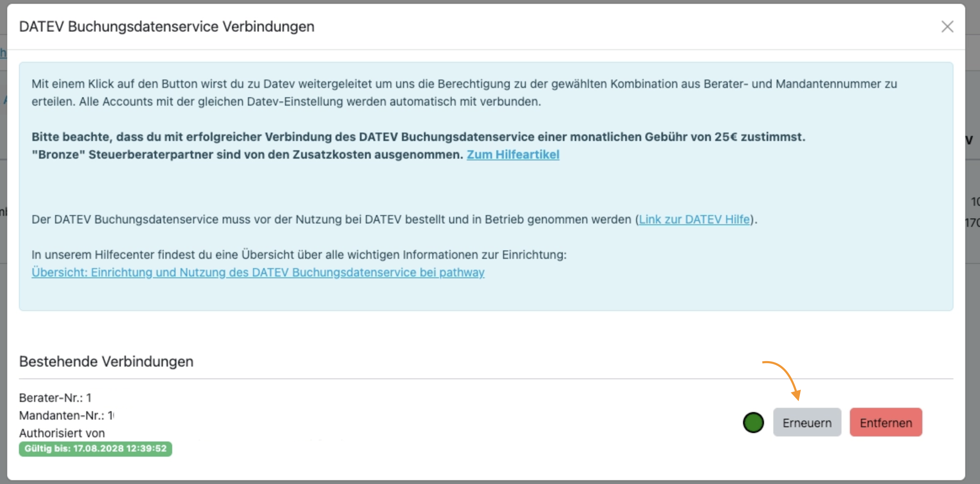Viewport: 980px width, 484px height.
Task: Click the green connection status indicator
Action: (x=753, y=423)
